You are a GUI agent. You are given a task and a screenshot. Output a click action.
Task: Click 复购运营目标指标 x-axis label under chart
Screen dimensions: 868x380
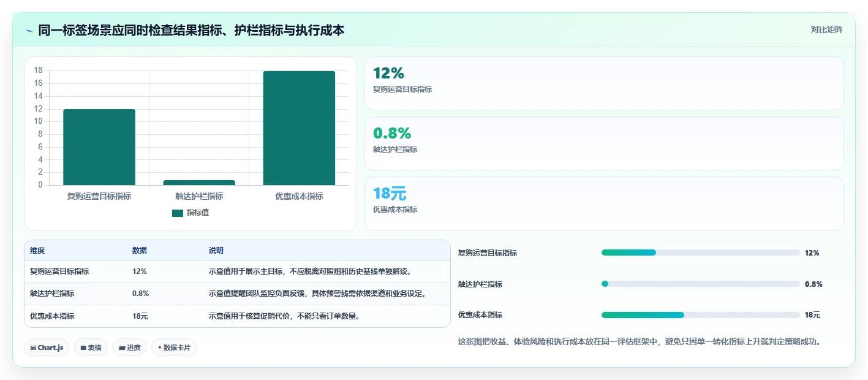[99, 196]
